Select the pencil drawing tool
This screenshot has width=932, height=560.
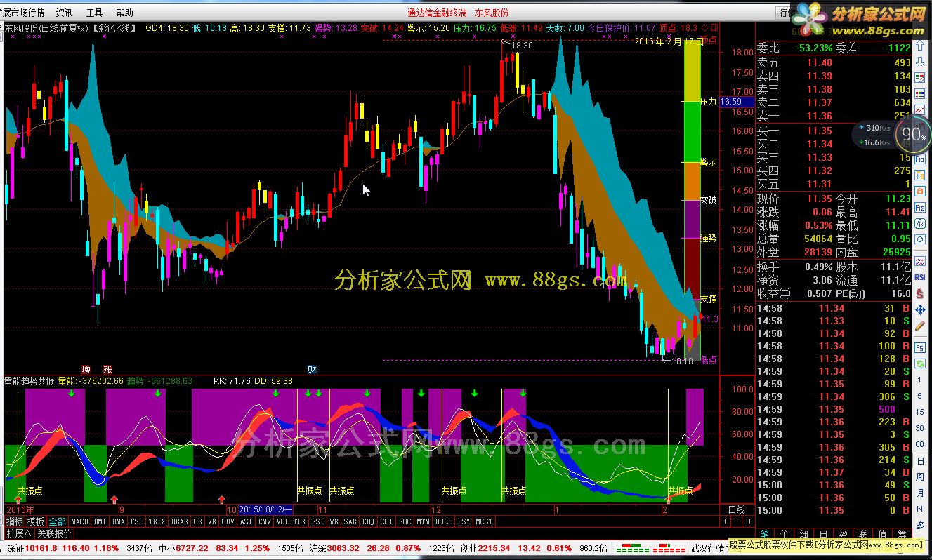(x=920, y=326)
